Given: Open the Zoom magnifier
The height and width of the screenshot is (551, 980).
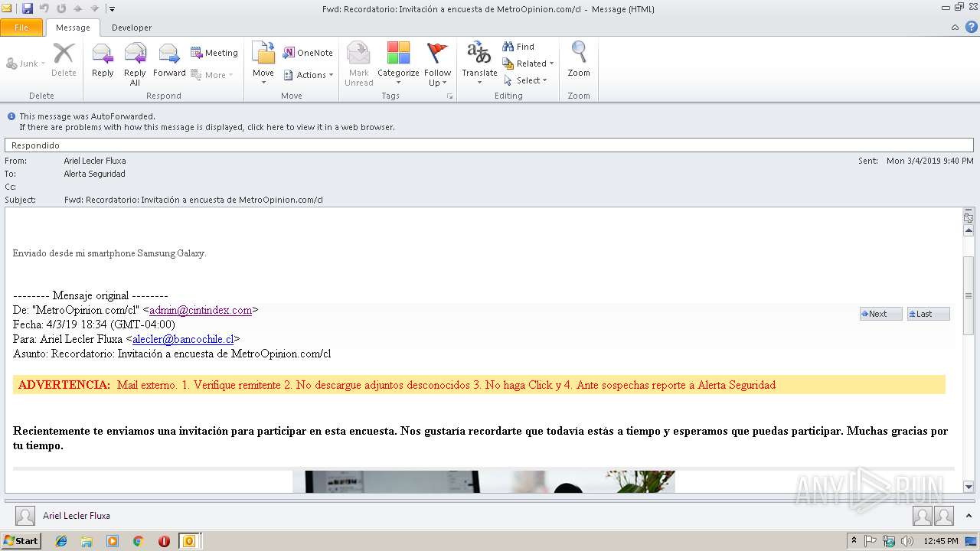Looking at the screenshot, I should (x=579, y=60).
